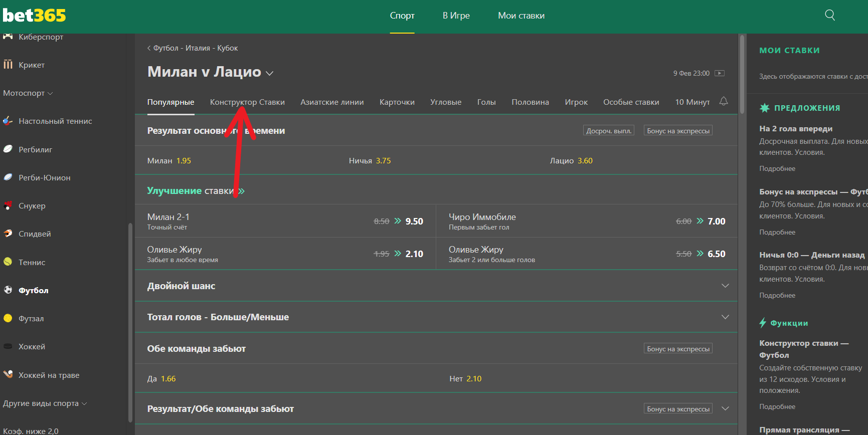Pick Да at 1.66
Viewport: 868px width, 435px height.
pos(285,378)
